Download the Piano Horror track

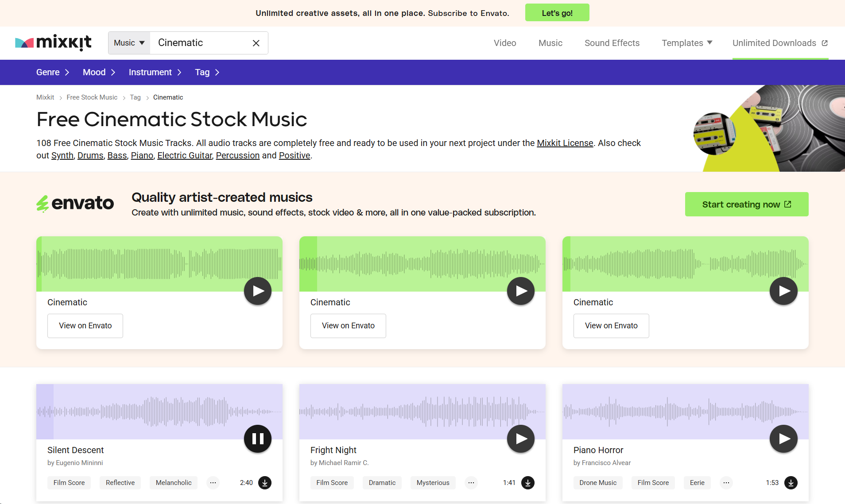791,483
